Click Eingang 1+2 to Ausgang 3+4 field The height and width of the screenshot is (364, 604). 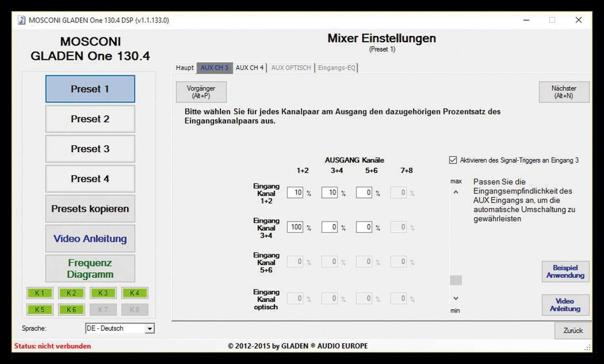[329, 192]
